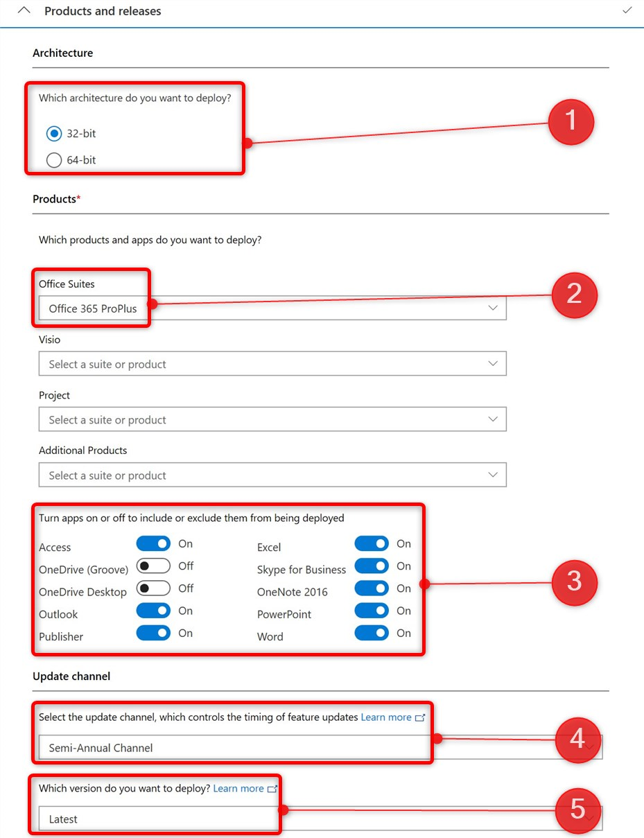Screen dimensions: 644x838
Task: Disable the Skype for Business switch
Action: 372,566
